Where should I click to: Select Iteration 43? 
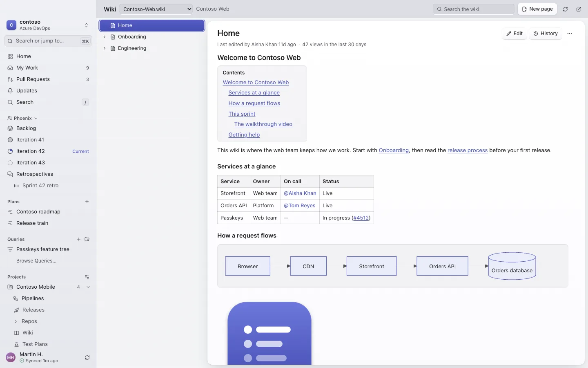tap(48, 163)
